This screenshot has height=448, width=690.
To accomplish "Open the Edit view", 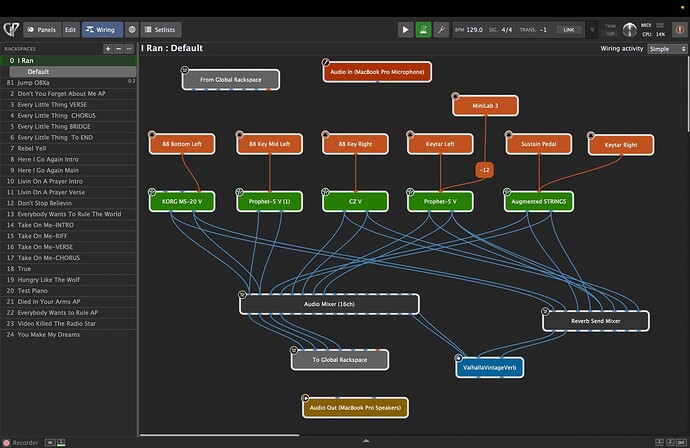I will pyautogui.click(x=70, y=29).
